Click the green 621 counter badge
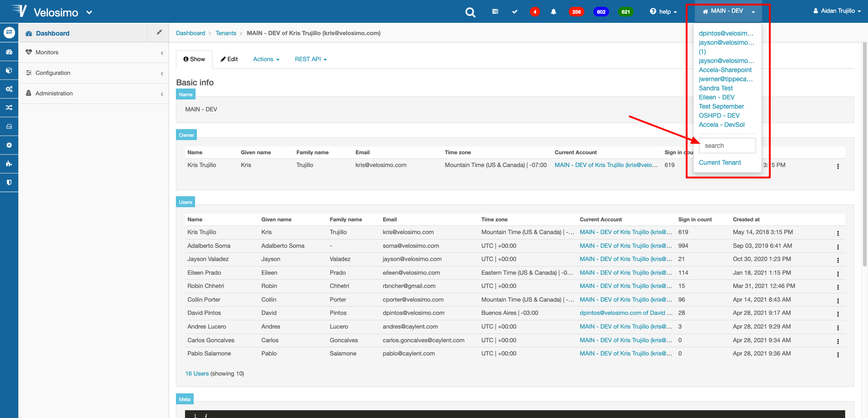The image size is (868, 418). point(626,12)
